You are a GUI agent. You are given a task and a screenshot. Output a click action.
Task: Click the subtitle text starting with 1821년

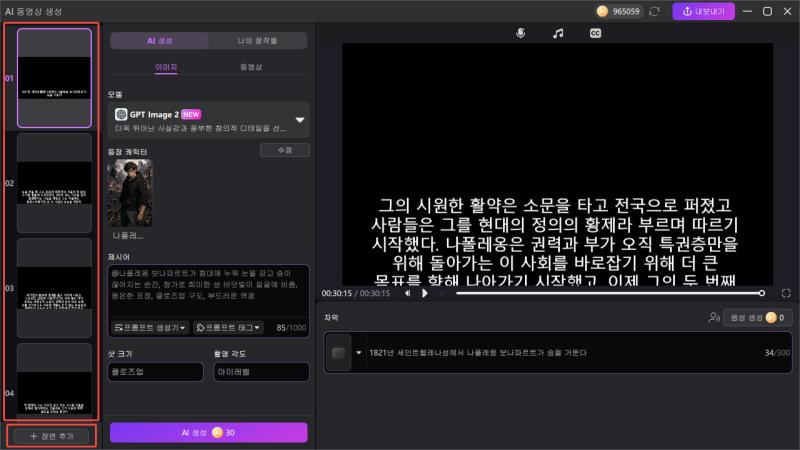478,353
